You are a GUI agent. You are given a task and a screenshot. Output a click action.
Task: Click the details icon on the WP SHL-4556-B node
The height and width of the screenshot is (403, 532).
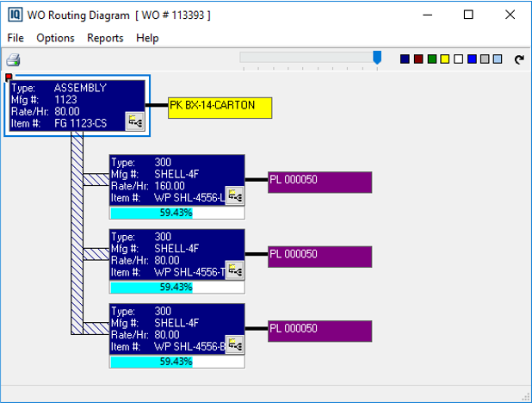[x=234, y=344]
